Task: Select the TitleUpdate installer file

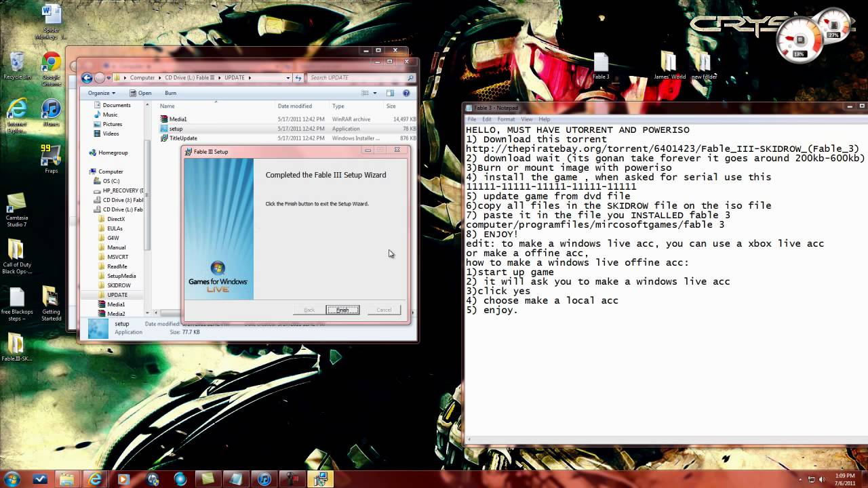Action: (x=288, y=138)
